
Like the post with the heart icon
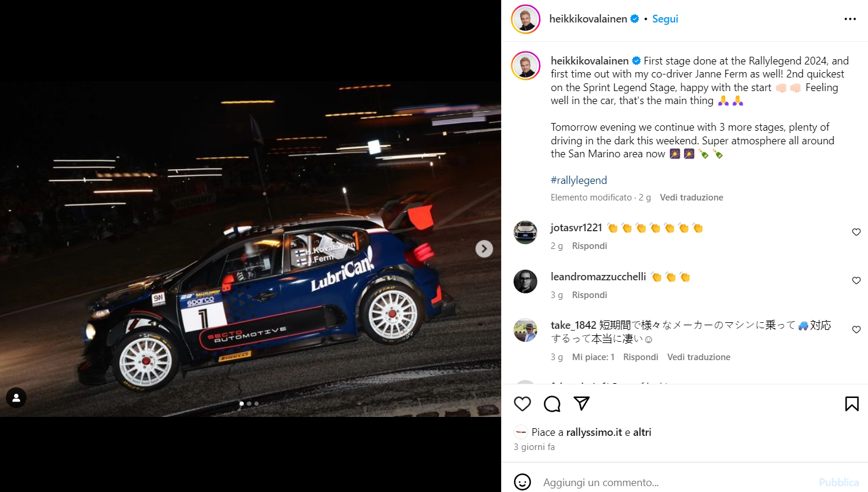[522, 404]
